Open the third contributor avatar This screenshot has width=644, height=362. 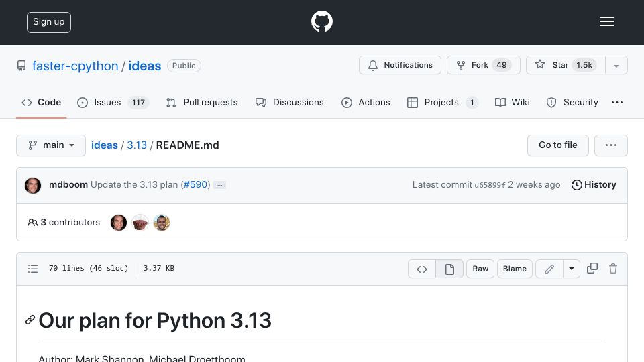click(162, 223)
